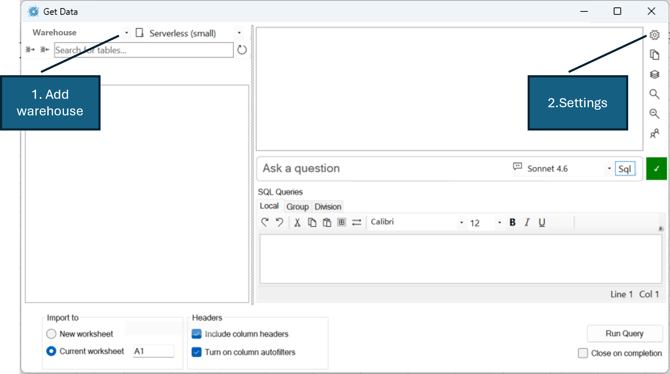Image resolution: width=670 pixels, height=374 pixels.
Task: Click the Get Data app icon in title bar
Action: pos(33,12)
